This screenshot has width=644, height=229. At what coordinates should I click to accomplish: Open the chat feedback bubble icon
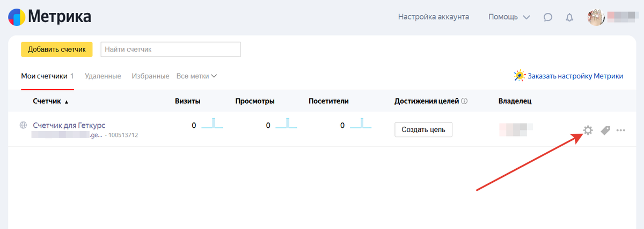548,17
